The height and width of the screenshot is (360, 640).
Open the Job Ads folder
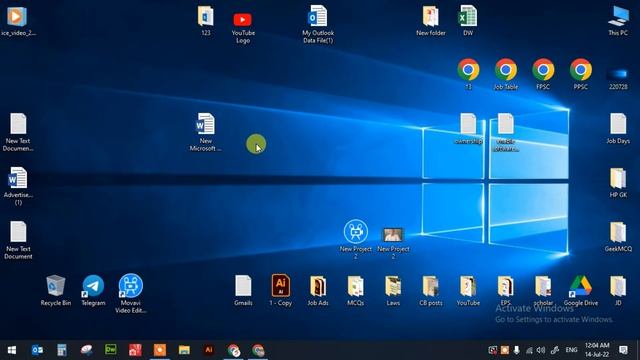[318, 286]
